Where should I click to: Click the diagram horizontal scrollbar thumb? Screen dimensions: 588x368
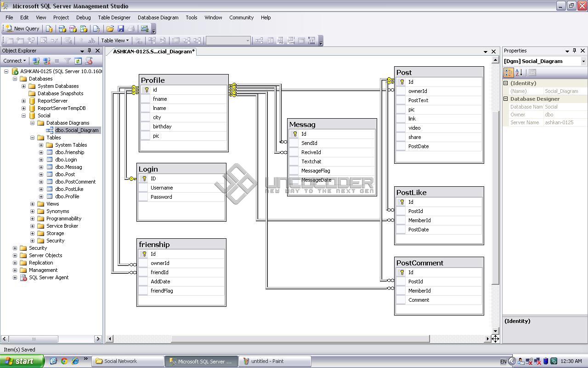click(300, 339)
